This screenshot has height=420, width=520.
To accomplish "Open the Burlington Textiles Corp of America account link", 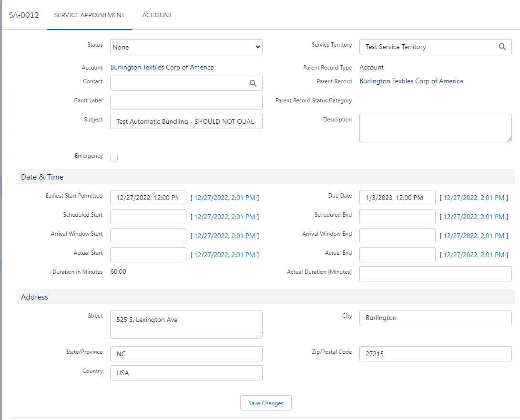I will tap(162, 67).
